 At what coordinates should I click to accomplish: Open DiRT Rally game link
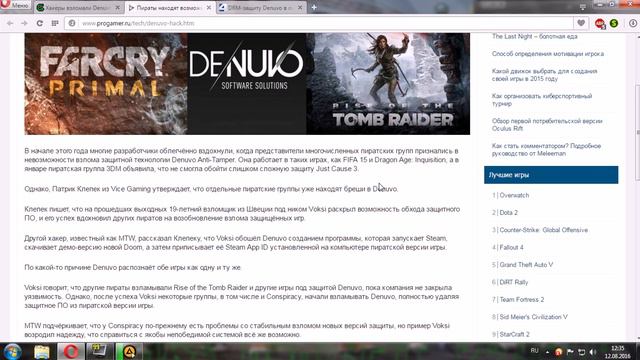point(513,282)
